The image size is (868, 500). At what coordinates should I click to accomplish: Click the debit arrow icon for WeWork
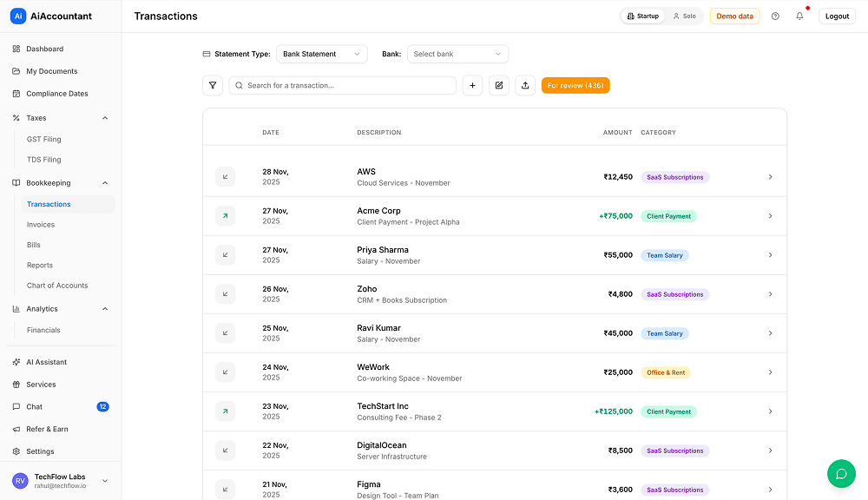click(x=226, y=372)
